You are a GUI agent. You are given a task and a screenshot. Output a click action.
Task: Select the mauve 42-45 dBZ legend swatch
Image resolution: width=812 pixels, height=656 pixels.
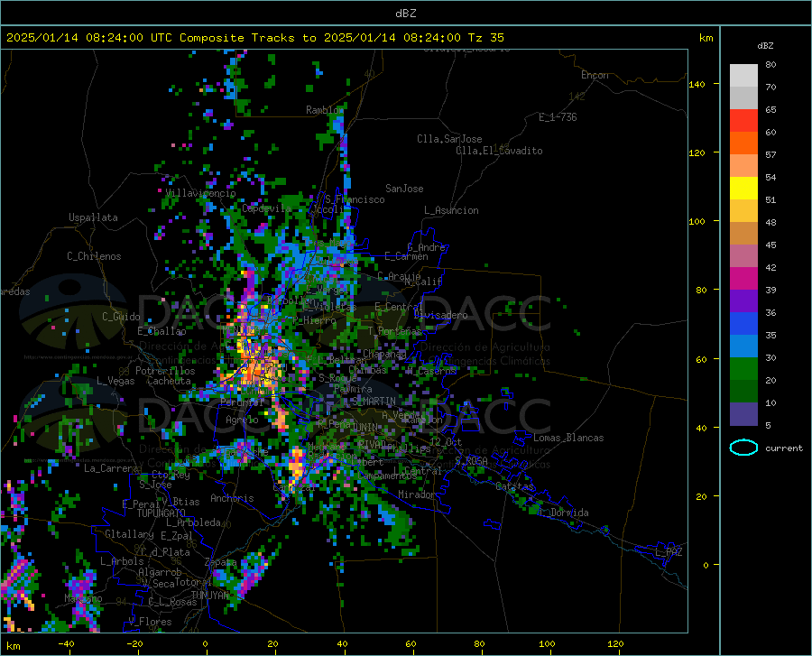tap(743, 255)
